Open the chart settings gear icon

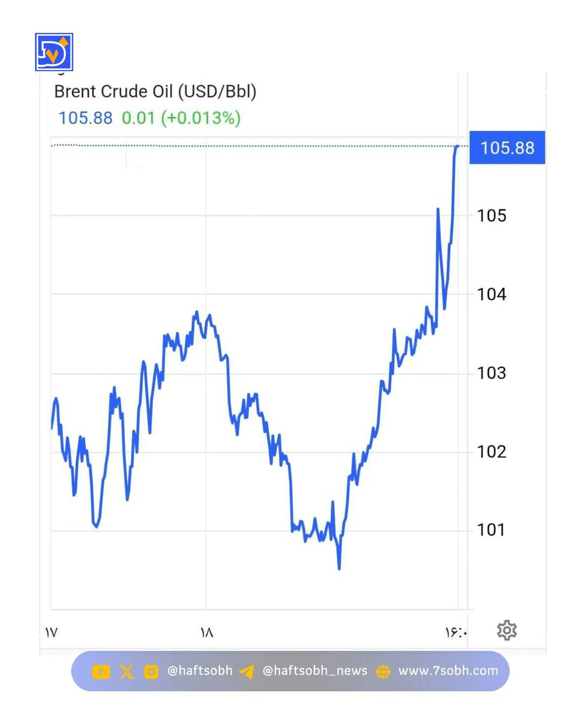507,630
